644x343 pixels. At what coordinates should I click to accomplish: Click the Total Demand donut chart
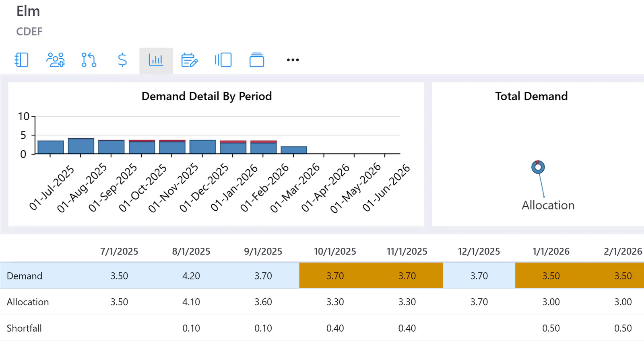[x=538, y=167]
